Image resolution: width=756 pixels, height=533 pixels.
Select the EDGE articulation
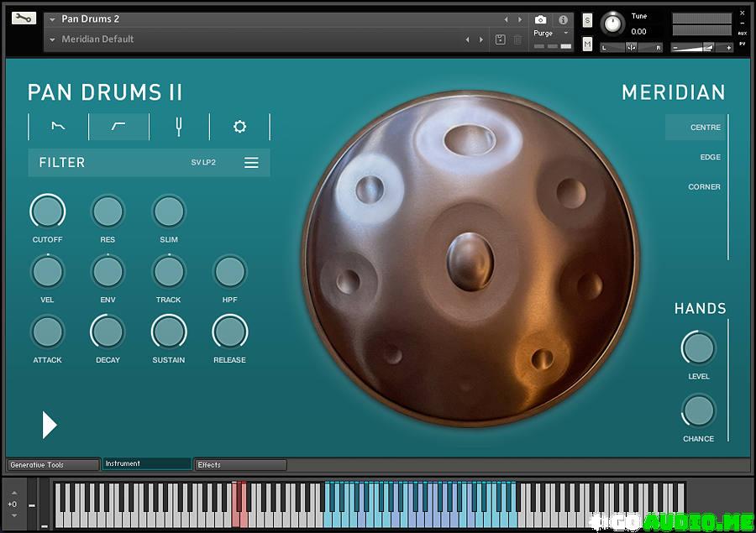coord(710,157)
